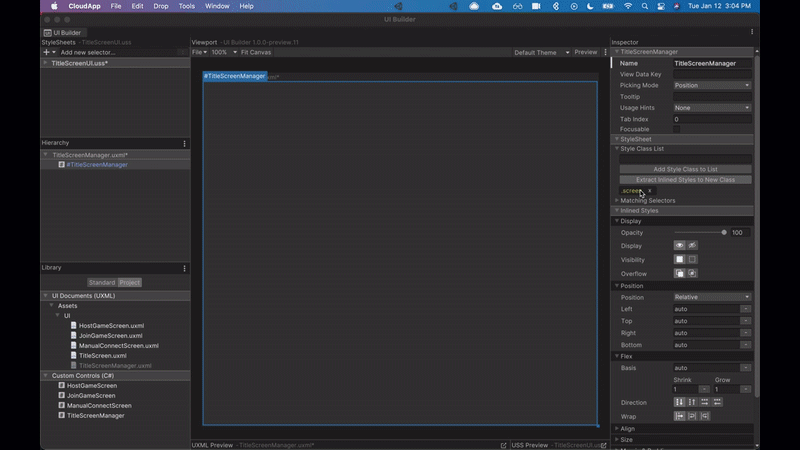Open the Library panel options menu
This screenshot has height=450, width=800.
pyautogui.click(x=184, y=268)
